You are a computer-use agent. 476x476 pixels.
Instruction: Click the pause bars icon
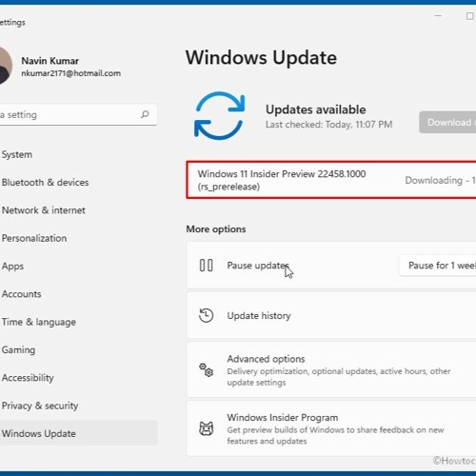tap(206, 266)
